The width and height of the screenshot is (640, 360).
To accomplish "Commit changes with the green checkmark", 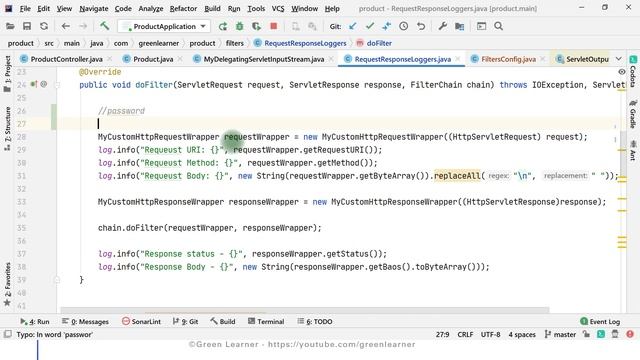I will (x=370, y=27).
